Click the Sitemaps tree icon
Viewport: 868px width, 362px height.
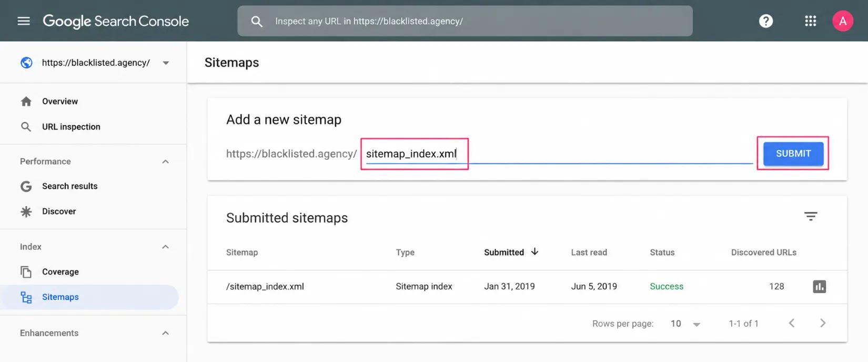click(x=26, y=297)
